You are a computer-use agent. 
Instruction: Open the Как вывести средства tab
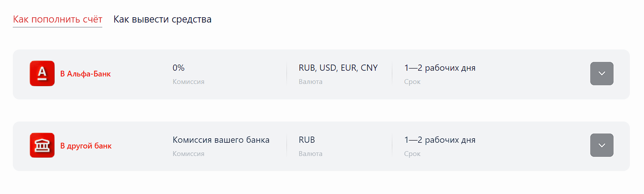162,19
